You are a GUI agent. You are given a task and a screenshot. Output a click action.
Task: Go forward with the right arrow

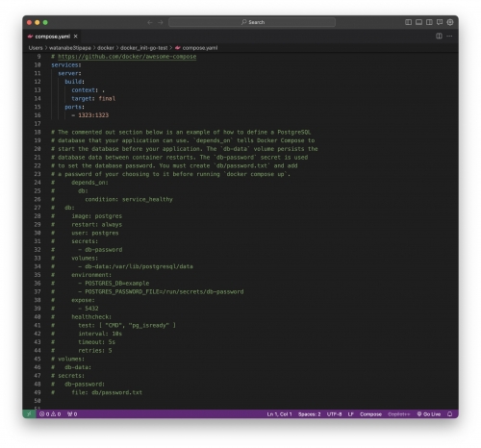pyautogui.click(x=161, y=22)
